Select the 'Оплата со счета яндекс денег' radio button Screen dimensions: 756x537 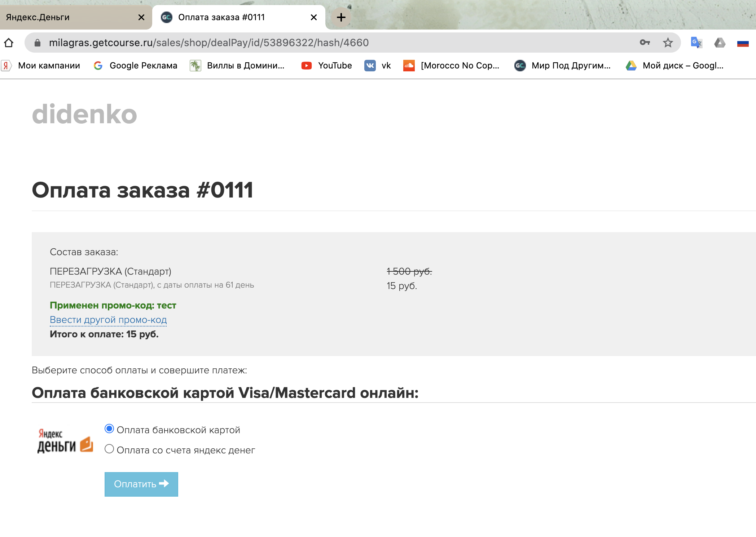coord(109,449)
